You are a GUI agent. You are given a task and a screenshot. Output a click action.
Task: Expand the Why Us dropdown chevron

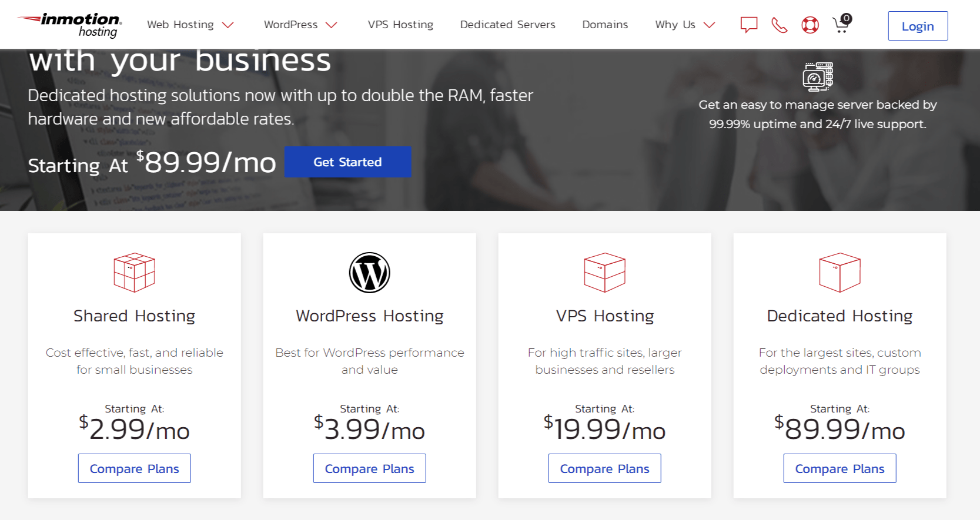[x=709, y=25]
